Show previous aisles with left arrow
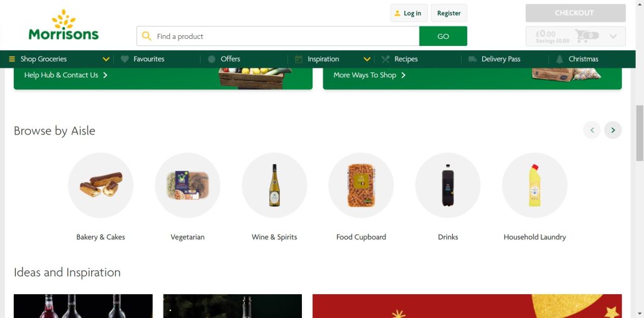 point(592,130)
